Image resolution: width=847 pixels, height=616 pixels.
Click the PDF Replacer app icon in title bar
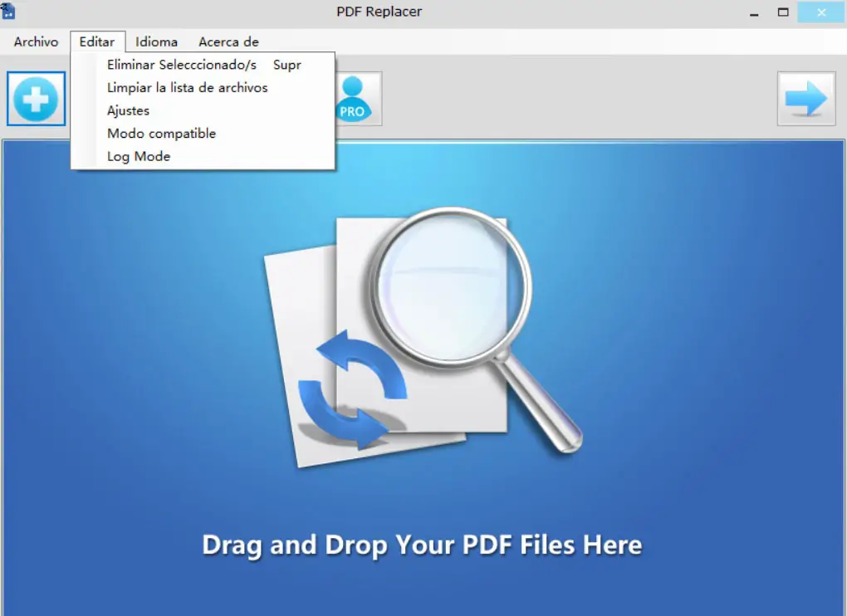click(7, 10)
